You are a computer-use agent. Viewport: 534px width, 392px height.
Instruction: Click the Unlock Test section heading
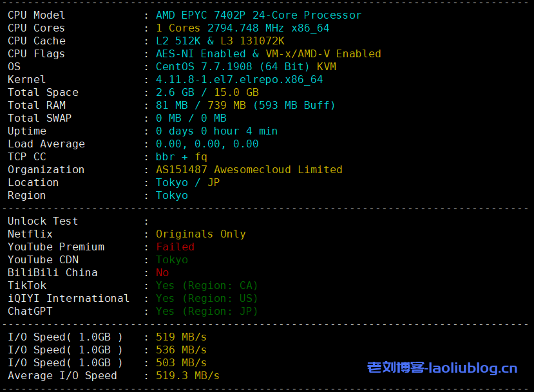(43, 221)
